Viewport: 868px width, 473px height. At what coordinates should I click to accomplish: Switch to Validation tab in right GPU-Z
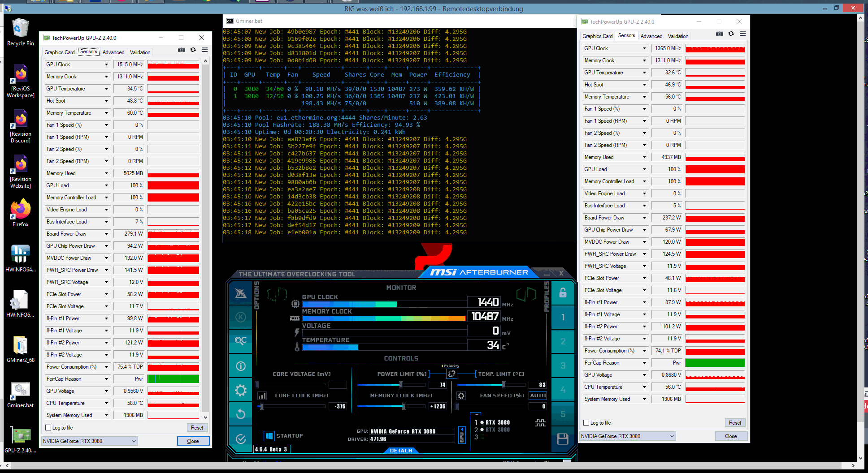point(678,36)
